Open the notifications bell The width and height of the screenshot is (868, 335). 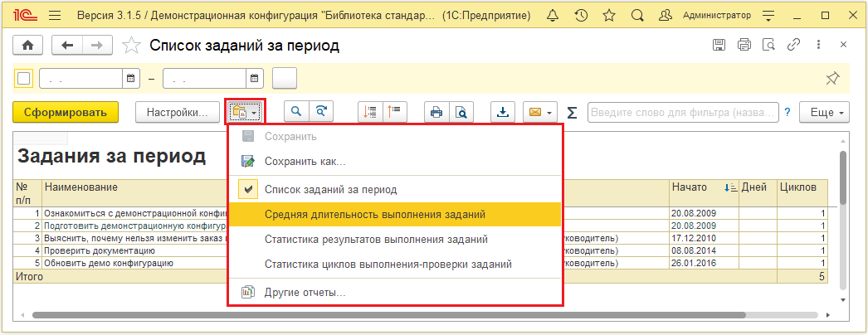click(x=552, y=16)
